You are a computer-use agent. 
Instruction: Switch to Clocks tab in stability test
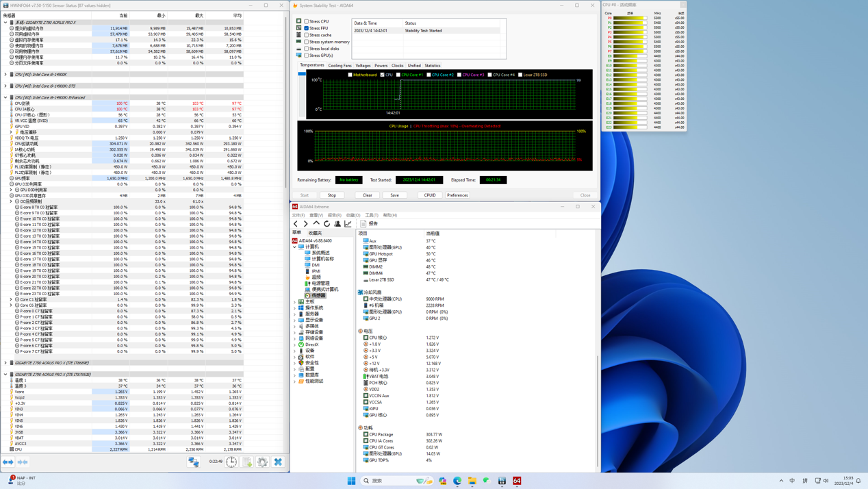click(x=398, y=66)
